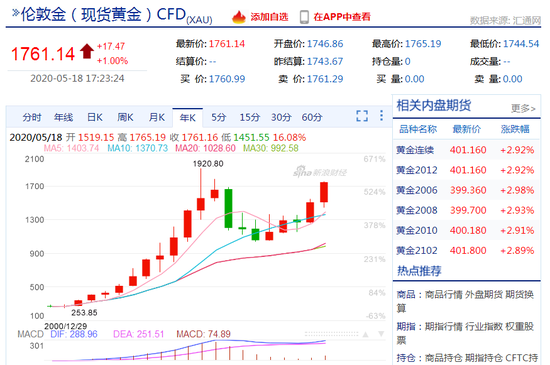The image size is (550, 365).
Task: Click the 最高价 1765.19 value
Action: pos(423,44)
